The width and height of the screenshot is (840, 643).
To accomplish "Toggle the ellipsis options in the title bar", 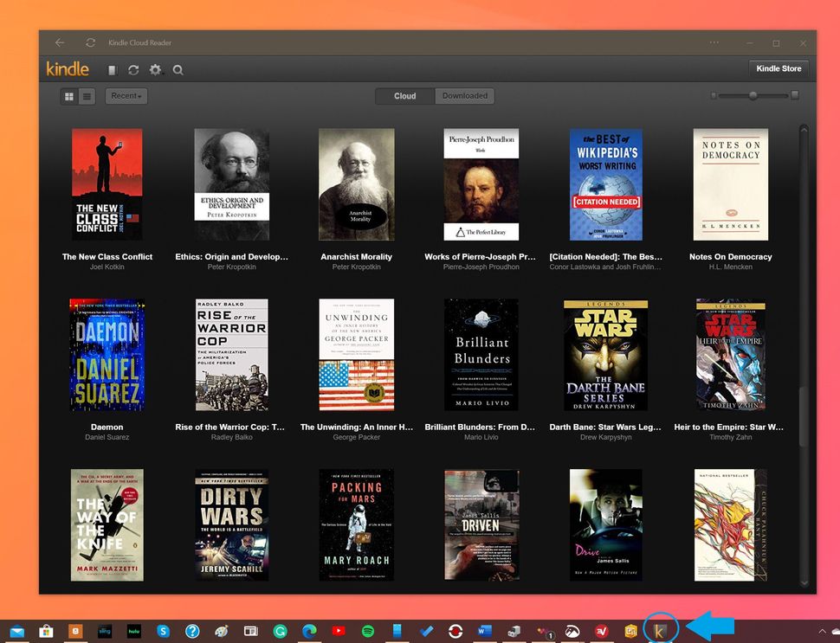I will [714, 42].
